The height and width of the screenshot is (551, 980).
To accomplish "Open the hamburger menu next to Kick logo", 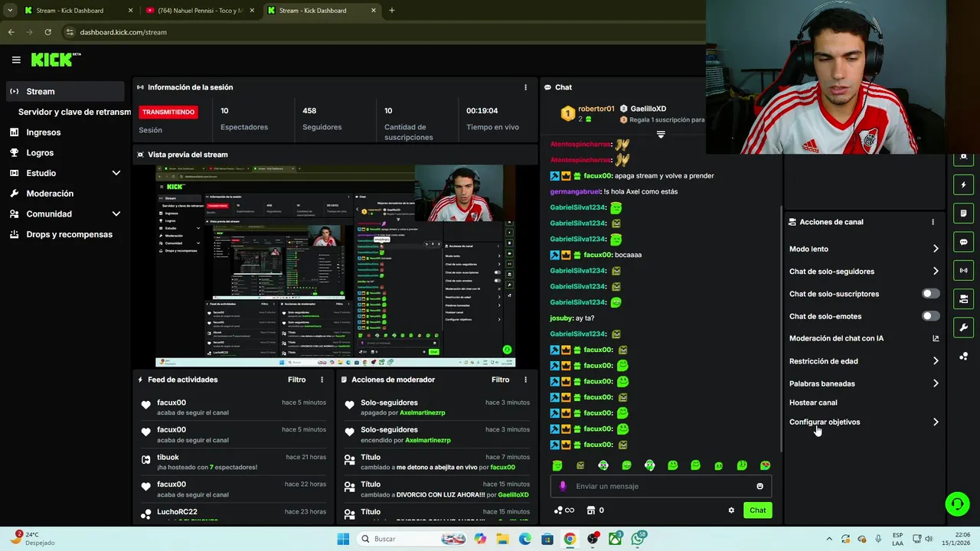I will click(16, 60).
